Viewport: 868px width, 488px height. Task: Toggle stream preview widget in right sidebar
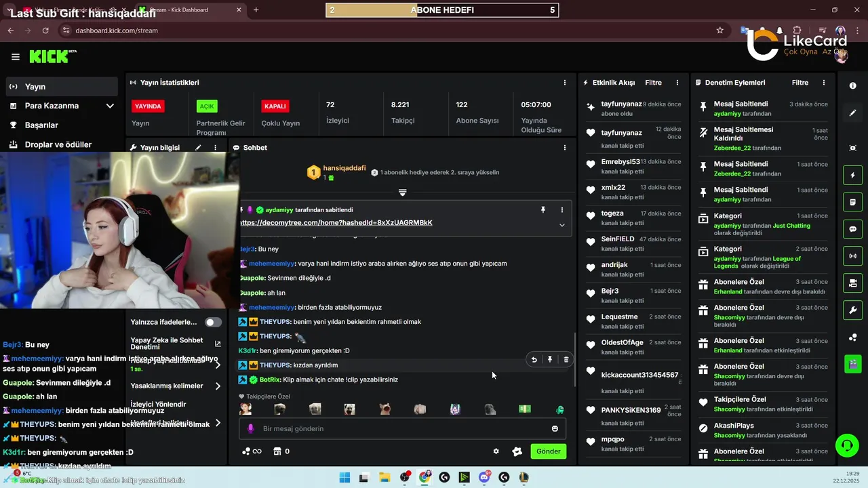(x=853, y=283)
